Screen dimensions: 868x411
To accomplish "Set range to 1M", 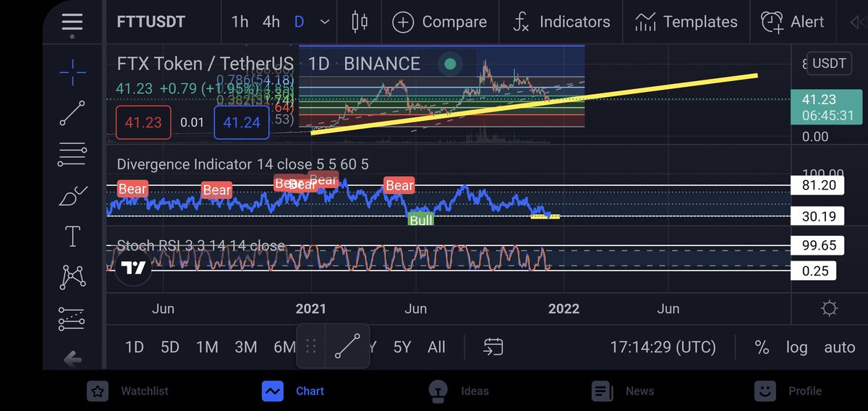I will click(207, 347).
